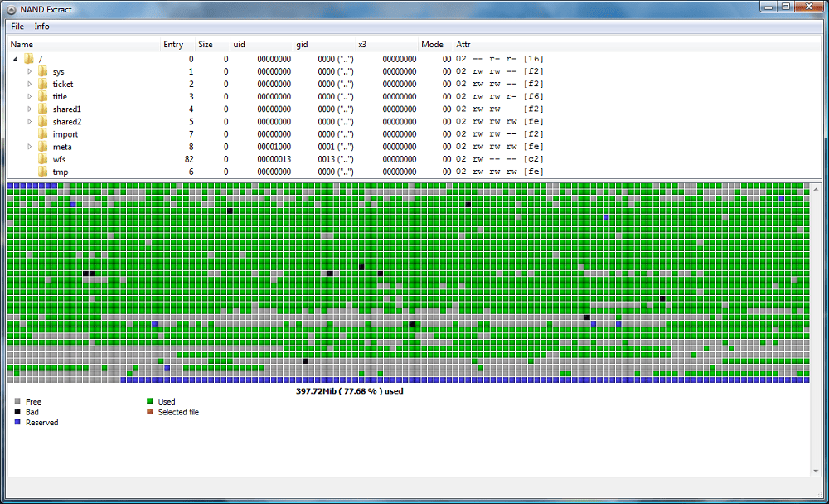Viewport: 829px width, 504px height.
Task: Click the NAND Extract title bar icon
Action: [12, 7]
